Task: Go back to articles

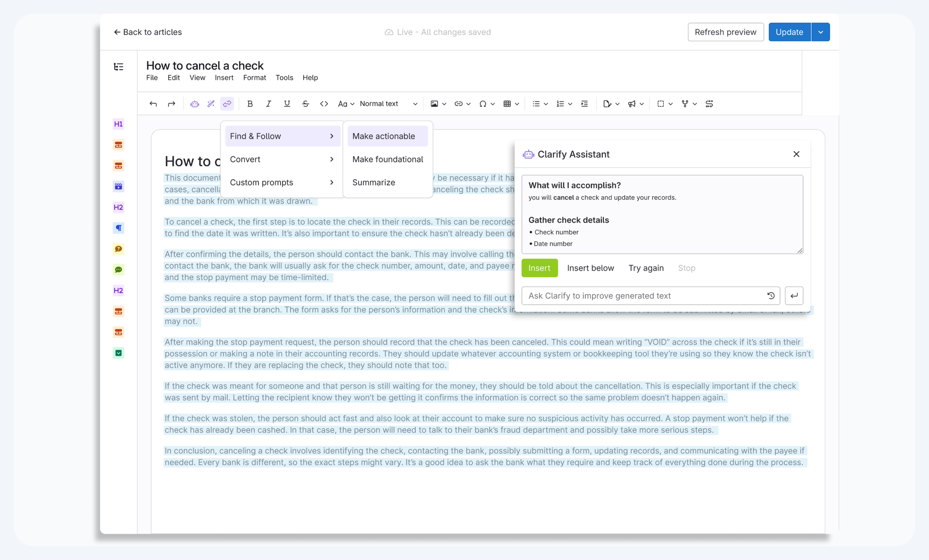Action: tap(148, 32)
